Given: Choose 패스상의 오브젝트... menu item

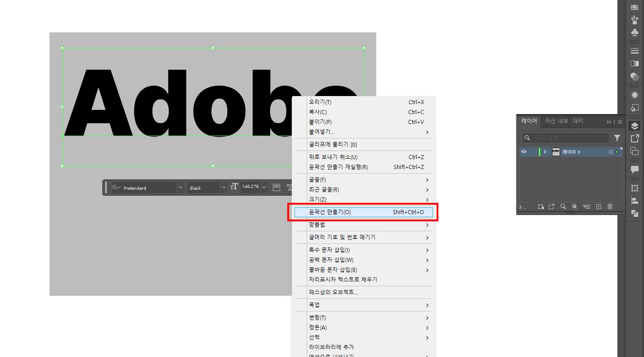Looking at the screenshot, I should click(363, 292).
